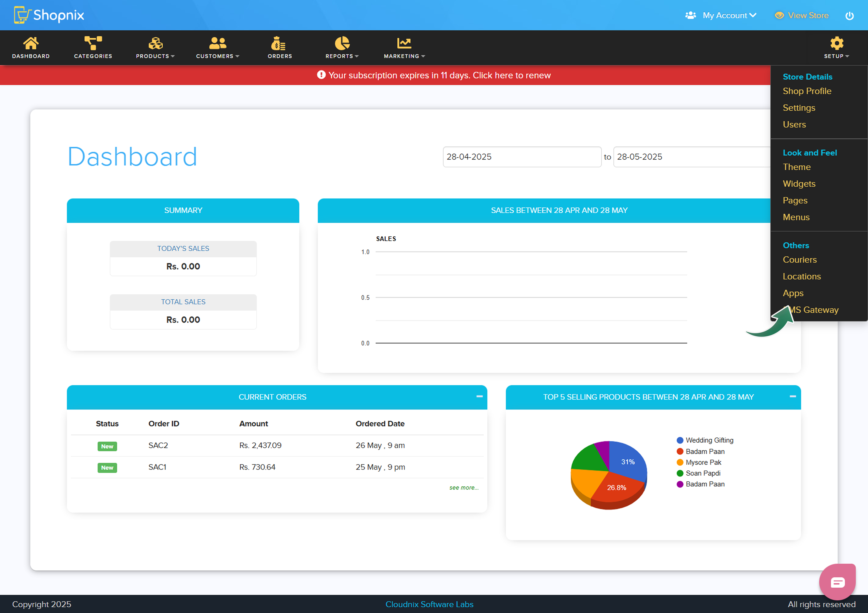The width and height of the screenshot is (868, 613).
Task: Open Theme under Look and Feel
Action: (x=797, y=167)
